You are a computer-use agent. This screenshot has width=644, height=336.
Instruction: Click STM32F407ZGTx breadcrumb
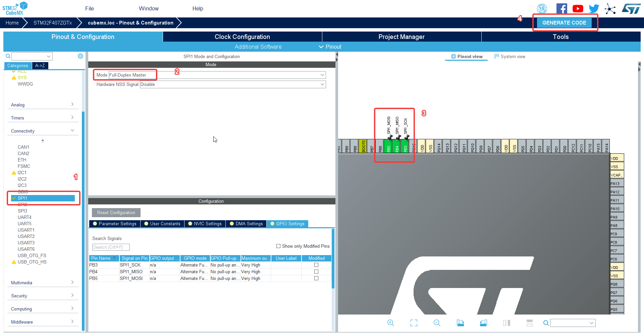[x=53, y=22]
